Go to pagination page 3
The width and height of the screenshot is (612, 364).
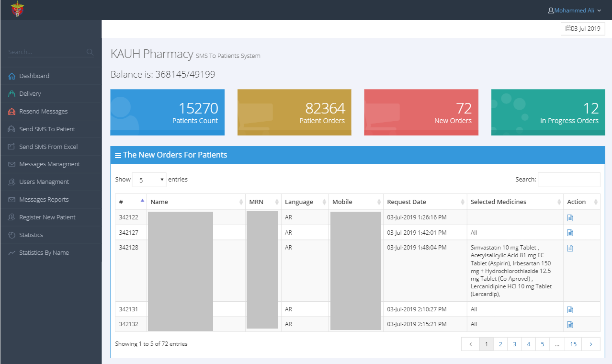(x=514, y=344)
